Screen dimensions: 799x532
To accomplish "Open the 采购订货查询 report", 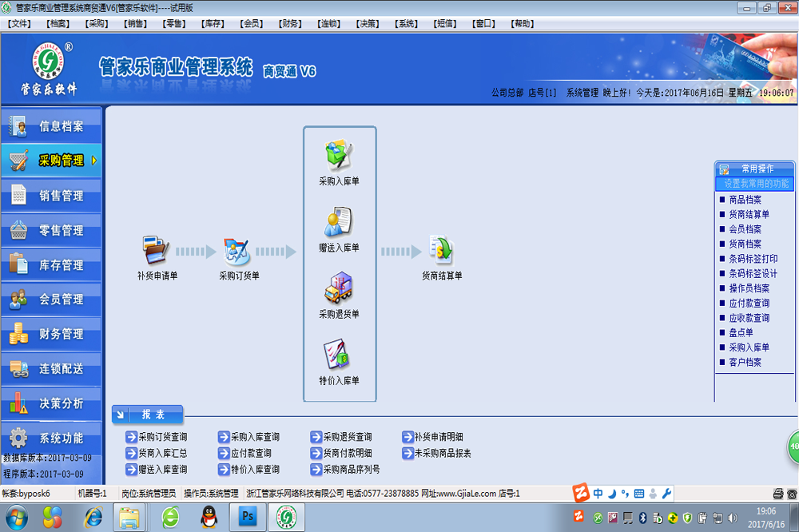I will click(x=157, y=437).
